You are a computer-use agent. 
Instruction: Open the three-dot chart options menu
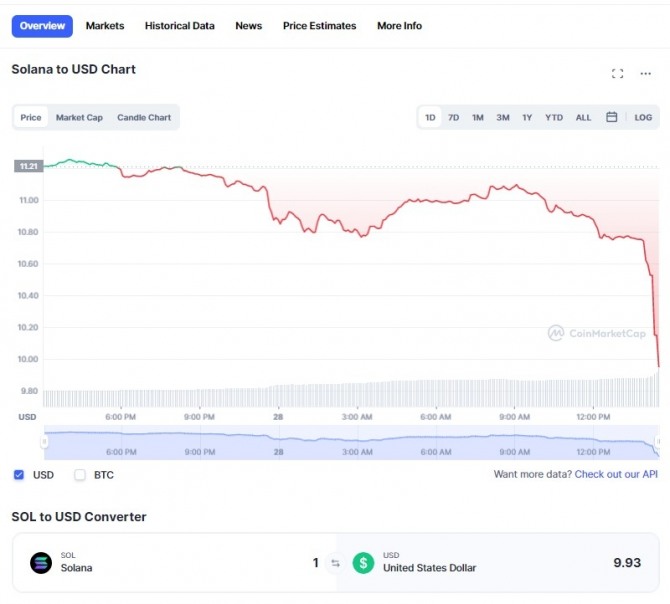pyautogui.click(x=646, y=73)
